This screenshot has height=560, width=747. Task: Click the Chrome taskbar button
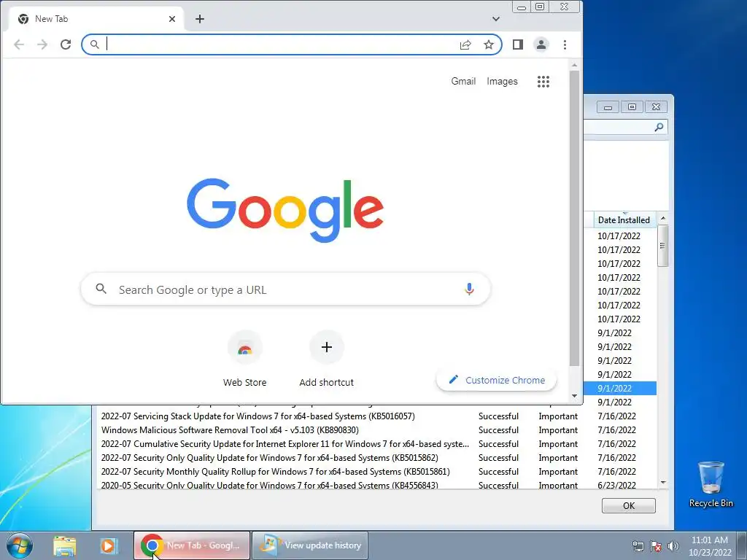[x=192, y=545]
